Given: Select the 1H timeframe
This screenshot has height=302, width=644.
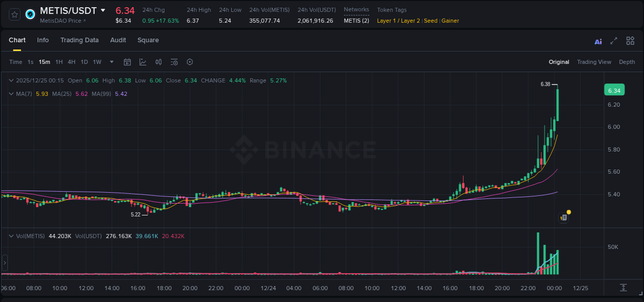Looking at the screenshot, I should point(60,62).
